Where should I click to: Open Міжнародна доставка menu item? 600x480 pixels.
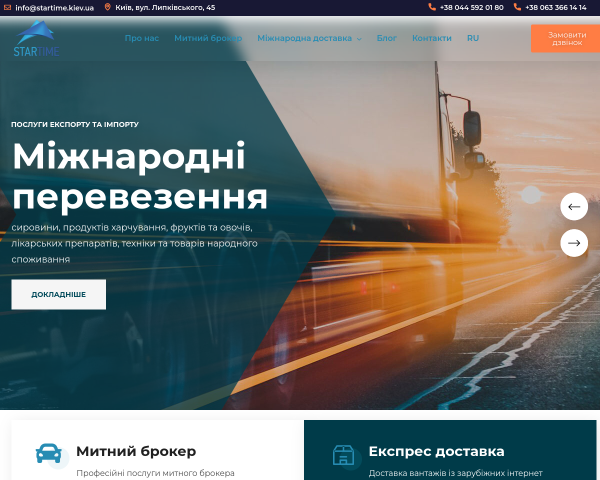[305, 38]
